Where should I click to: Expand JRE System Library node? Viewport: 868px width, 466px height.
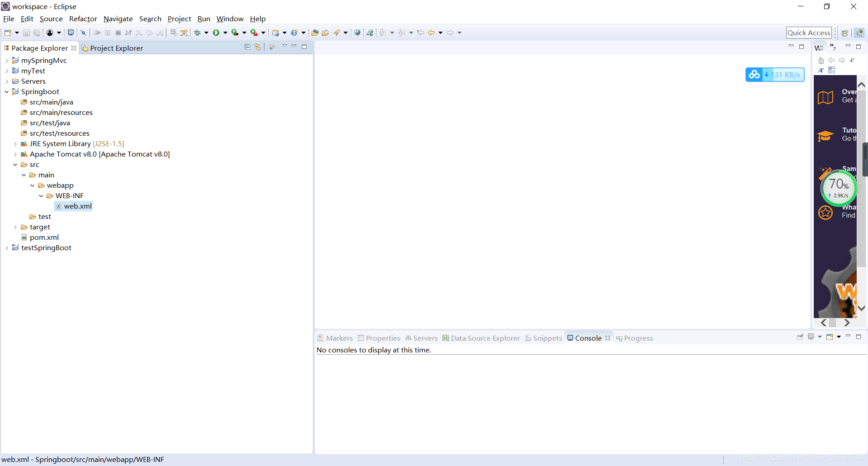pyautogui.click(x=15, y=144)
